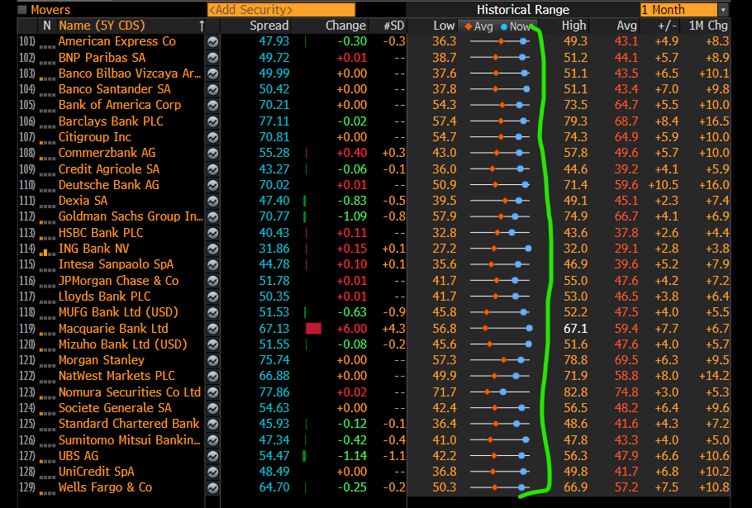Click the change value +6.00
The height and width of the screenshot is (508, 752).
tap(352, 329)
